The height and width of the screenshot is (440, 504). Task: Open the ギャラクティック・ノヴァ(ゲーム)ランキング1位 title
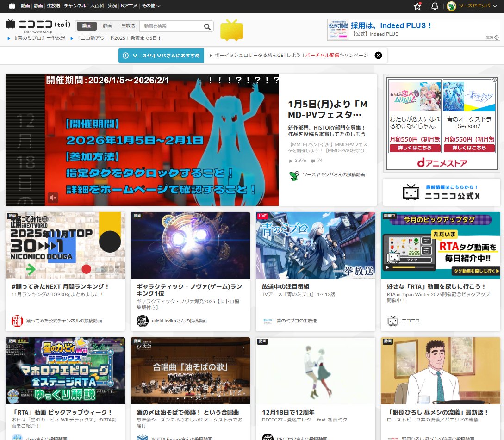click(x=189, y=290)
